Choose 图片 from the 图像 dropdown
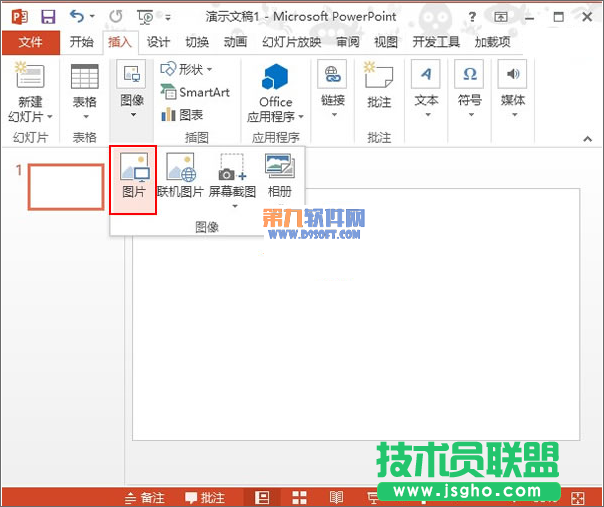The height and width of the screenshot is (507, 604). pyautogui.click(x=133, y=180)
